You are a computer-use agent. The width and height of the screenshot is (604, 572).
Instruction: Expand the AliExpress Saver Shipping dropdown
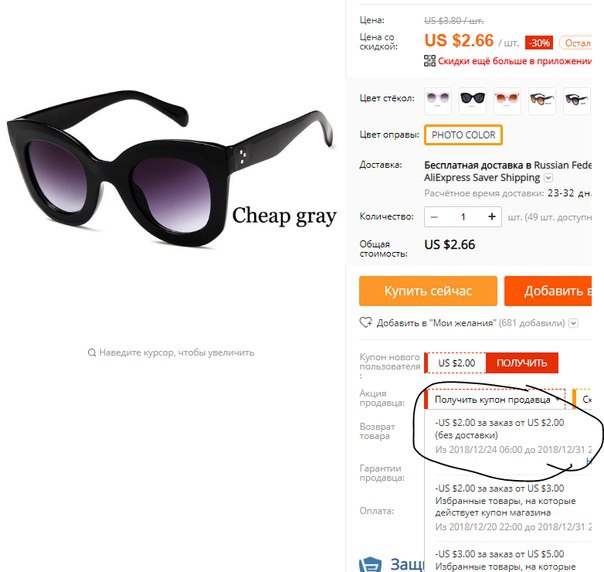pos(549,178)
